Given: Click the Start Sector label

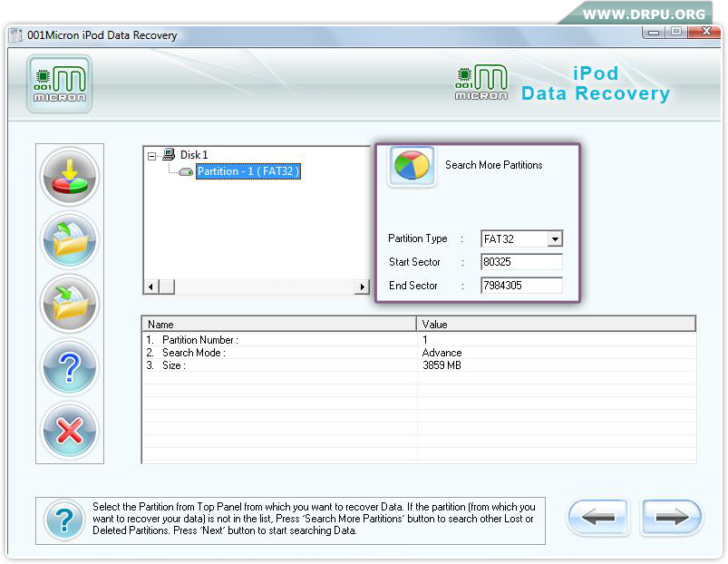Looking at the screenshot, I should point(414,262).
